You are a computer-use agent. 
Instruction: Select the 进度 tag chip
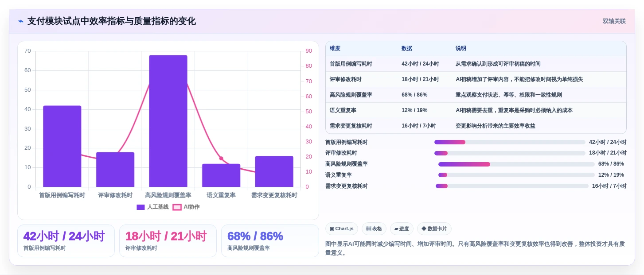(x=402, y=229)
